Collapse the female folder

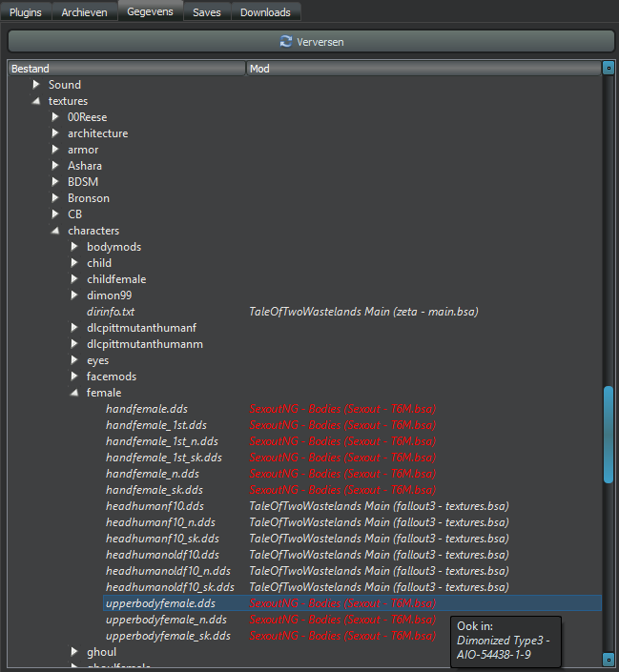(x=74, y=393)
